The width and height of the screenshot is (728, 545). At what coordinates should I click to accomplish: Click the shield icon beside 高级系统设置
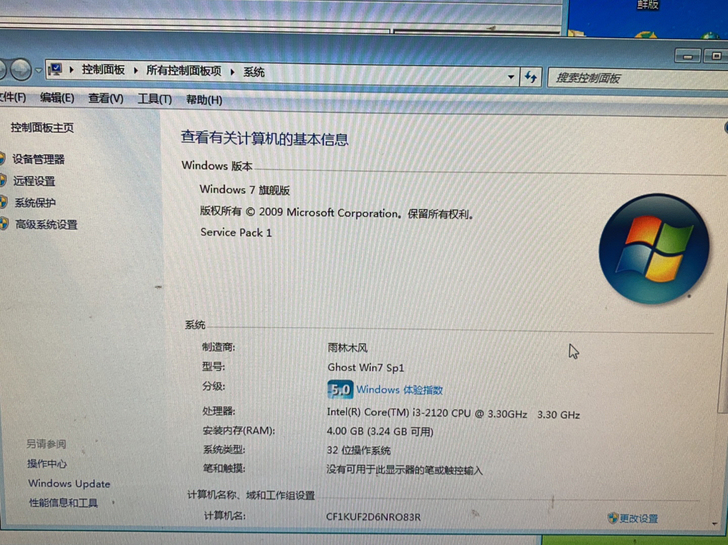click(x=4, y=224)
